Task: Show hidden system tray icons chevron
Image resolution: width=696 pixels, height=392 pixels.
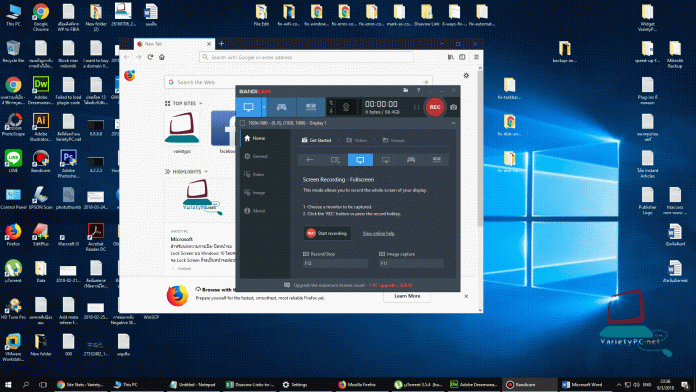Action: pyautogui.click(x=619, y=384)
